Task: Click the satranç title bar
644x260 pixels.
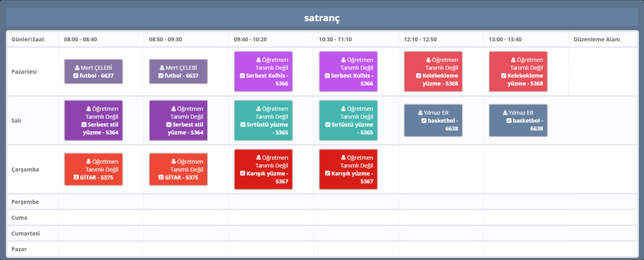Action: 322,18
